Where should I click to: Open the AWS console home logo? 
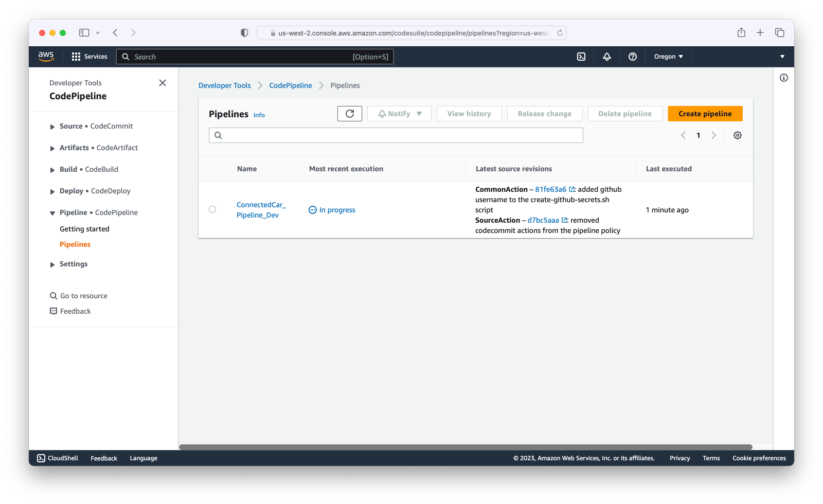(x=46, y=57)
